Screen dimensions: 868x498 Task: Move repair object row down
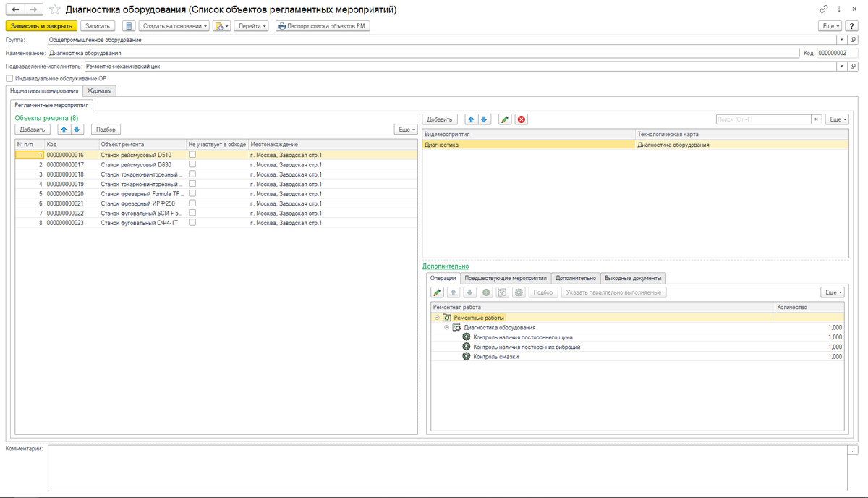point(77,130)
